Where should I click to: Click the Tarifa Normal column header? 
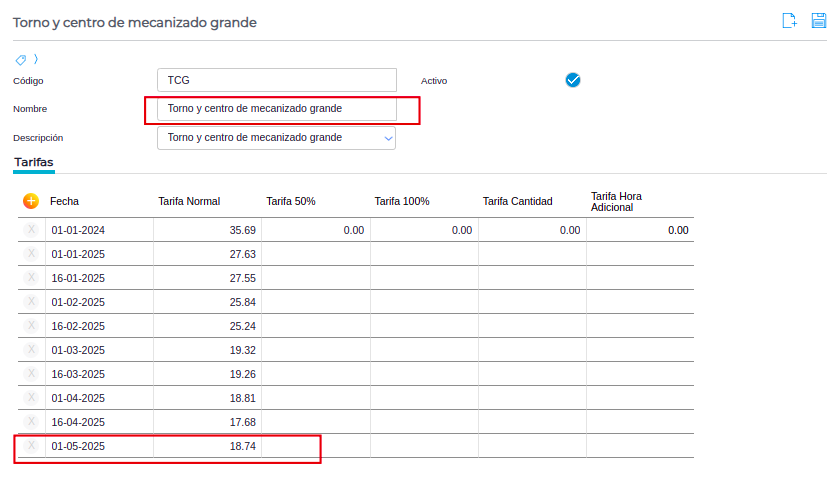[189, 201]
